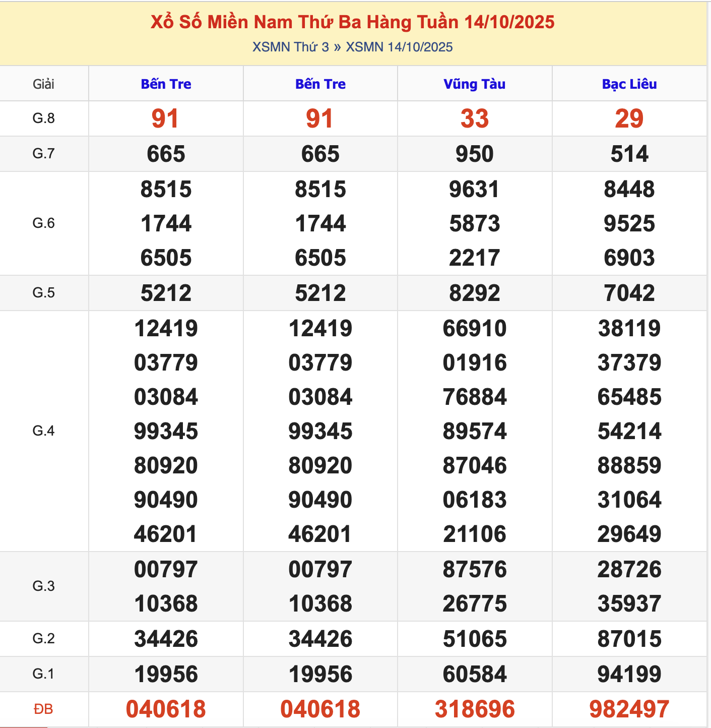
Task: Click the G.1 result 94199
Action: (629, 674)
